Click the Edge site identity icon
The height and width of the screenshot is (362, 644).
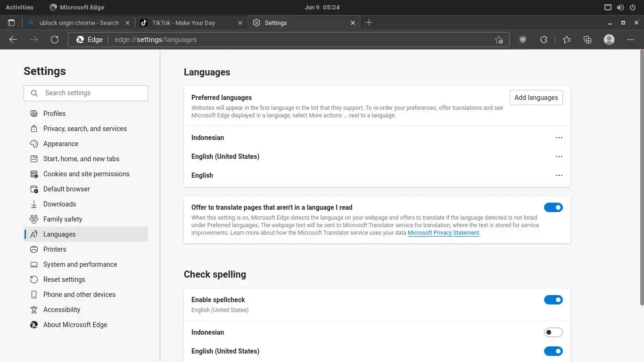point(90,40)
